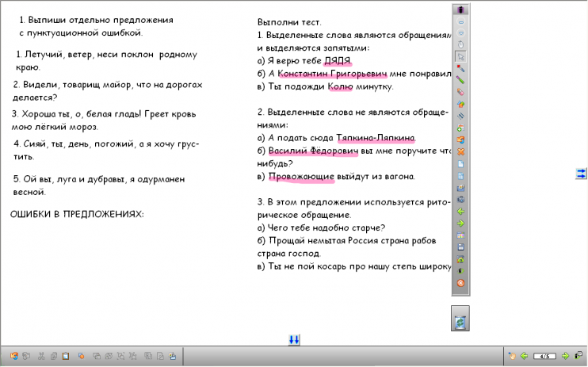The image size is (588, 367).
Task: Click the red exit button on the toolbar
Action: tap(460, 283)
